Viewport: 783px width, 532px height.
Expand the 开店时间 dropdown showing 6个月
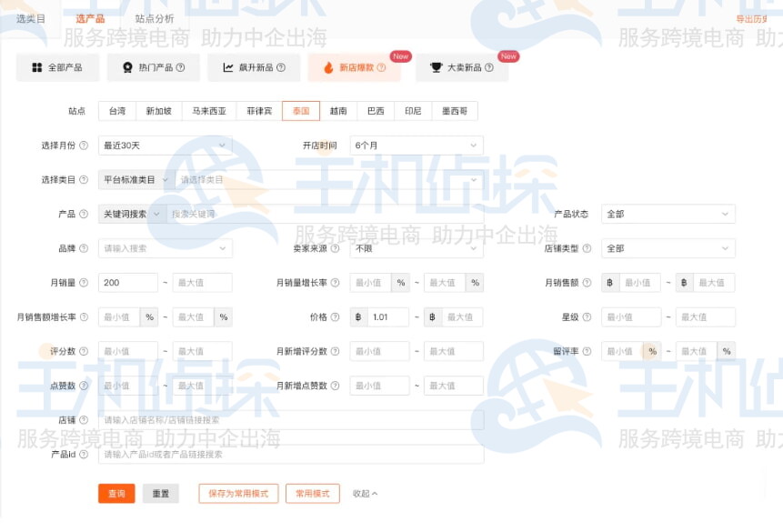(416, 145)
